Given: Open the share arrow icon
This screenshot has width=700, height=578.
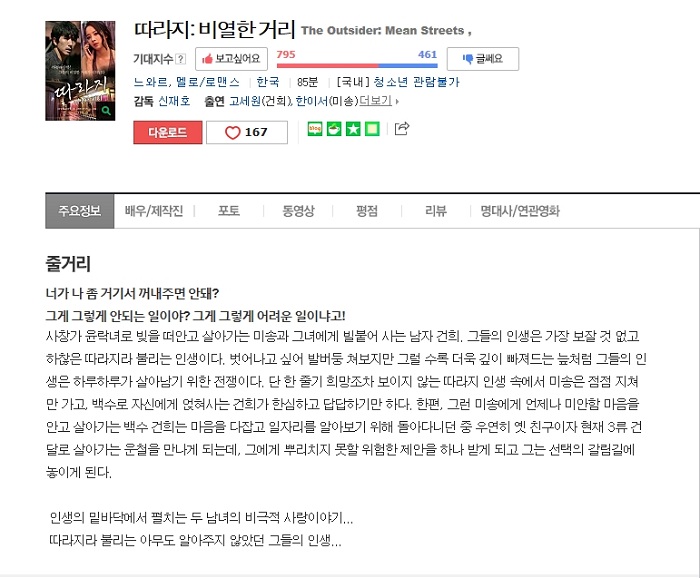Looking at the screenshot, I should [402, 129].
